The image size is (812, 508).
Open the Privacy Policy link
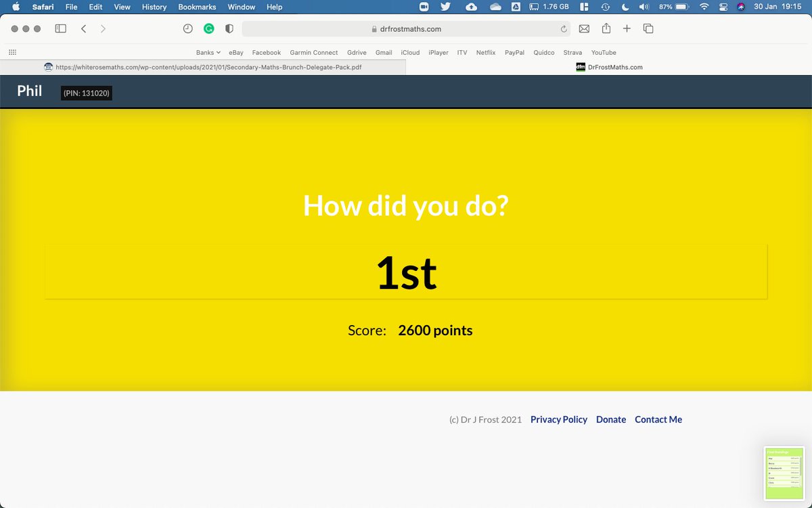(x=559, y=419)
